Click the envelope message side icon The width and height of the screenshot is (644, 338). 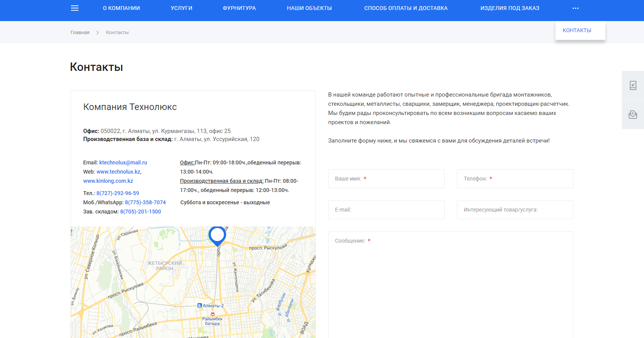pyautogui.click(x=633, y=115)
